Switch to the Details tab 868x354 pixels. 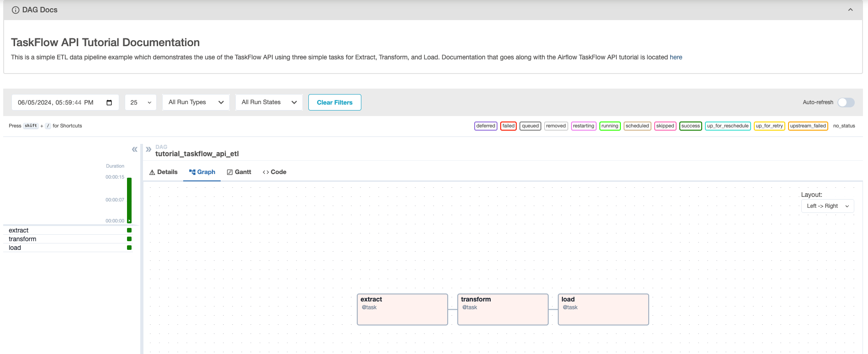[163, 172]
